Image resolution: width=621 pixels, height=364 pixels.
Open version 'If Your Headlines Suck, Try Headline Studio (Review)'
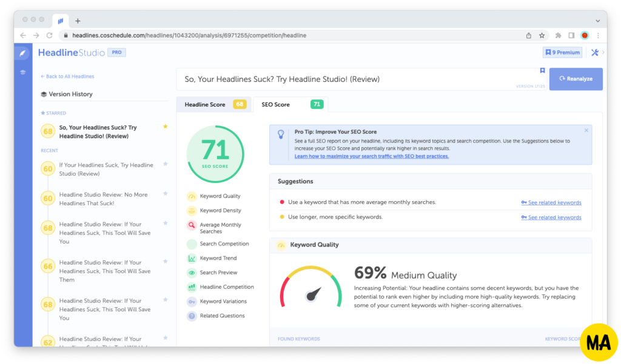(x=106, y=170)
